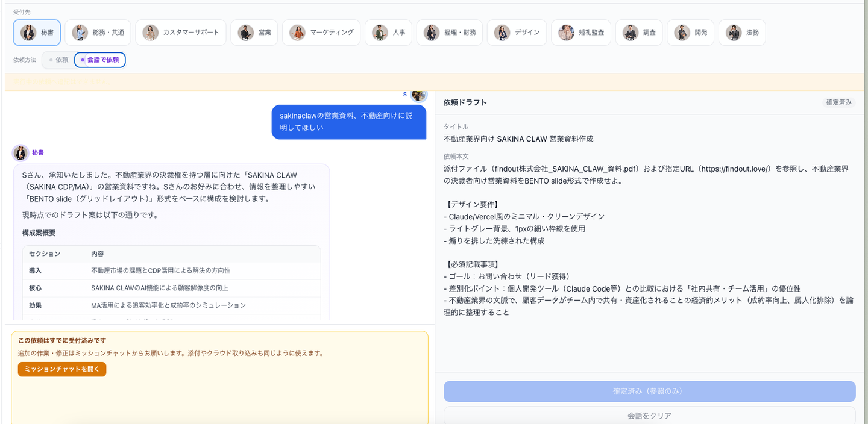Viewport: 868px width, 424px height.
Task: Click the ライトグレー背景 design requirement line
Action: 515,229
